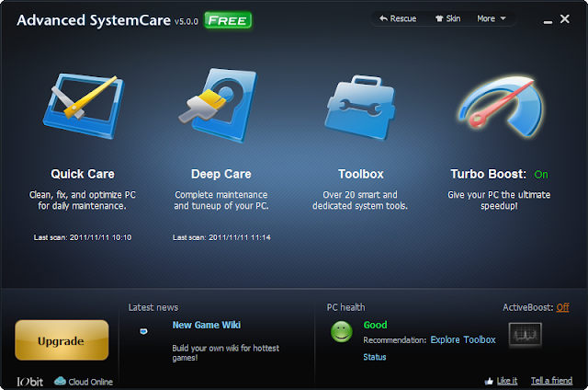Viewport: 588px width, 390px height.
Task: Click the 'Build your own wiki' news description
Action: (225, 353)
